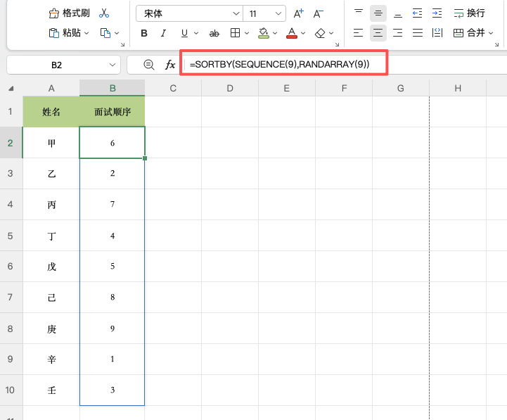Select the format painter 格式刷

pos(69,13)
